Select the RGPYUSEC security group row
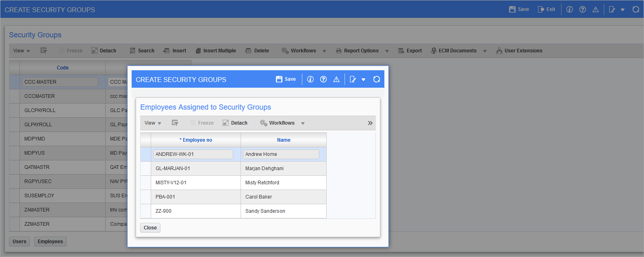Image resolution: width=644 pixels, height=257 pixels. (x=68, y=181)
